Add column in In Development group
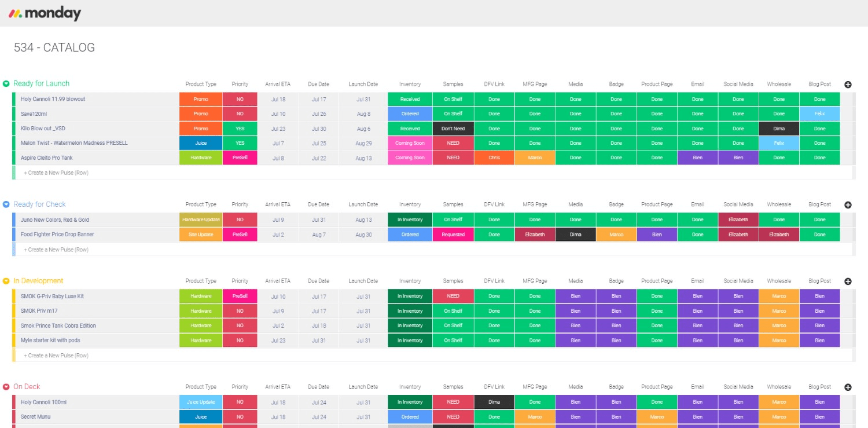 848,281
